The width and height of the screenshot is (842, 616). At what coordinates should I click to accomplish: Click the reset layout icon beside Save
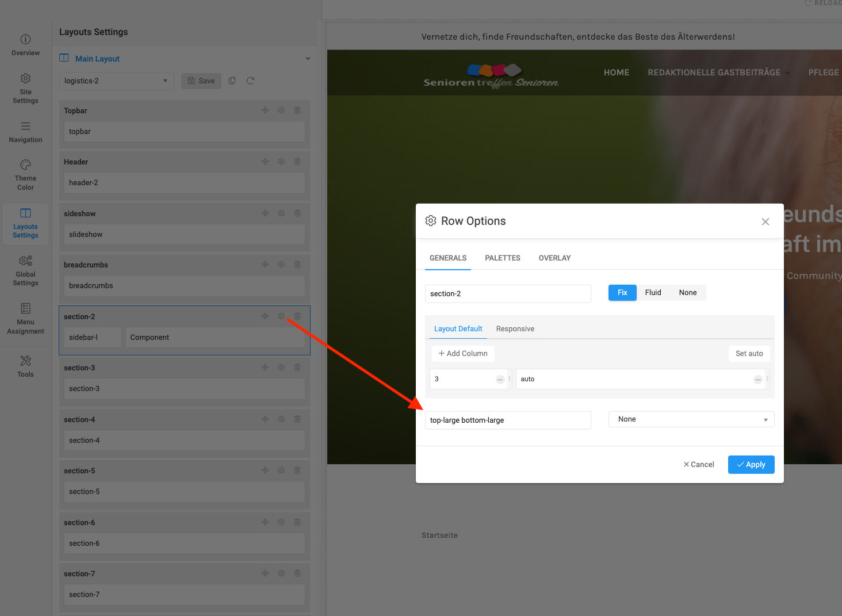pos(250,81)
